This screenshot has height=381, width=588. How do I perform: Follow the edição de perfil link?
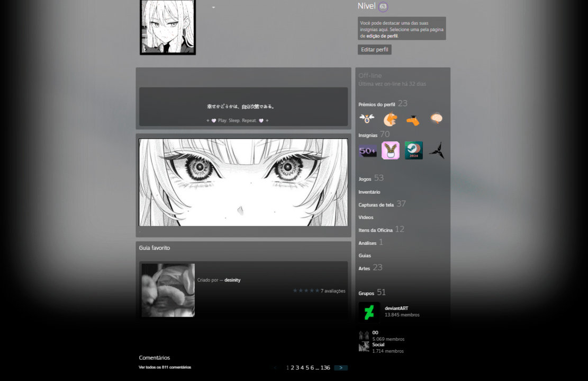(x=382, y=36)
